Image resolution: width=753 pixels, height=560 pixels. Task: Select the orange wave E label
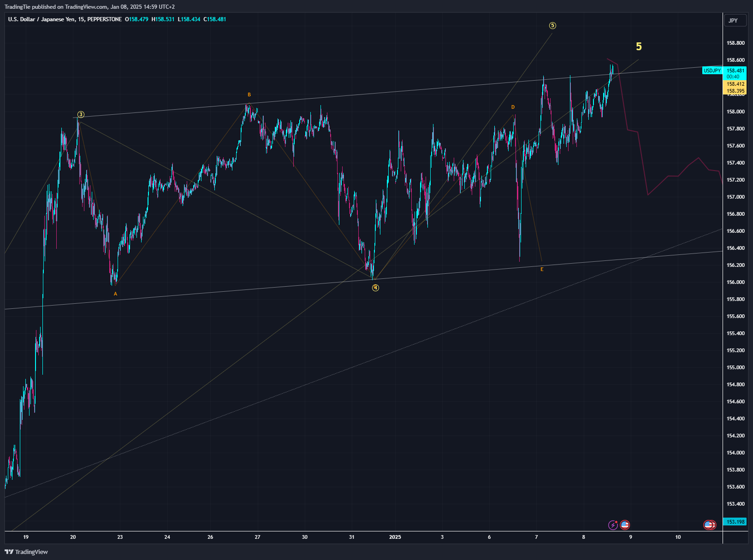tap(542, 269)
